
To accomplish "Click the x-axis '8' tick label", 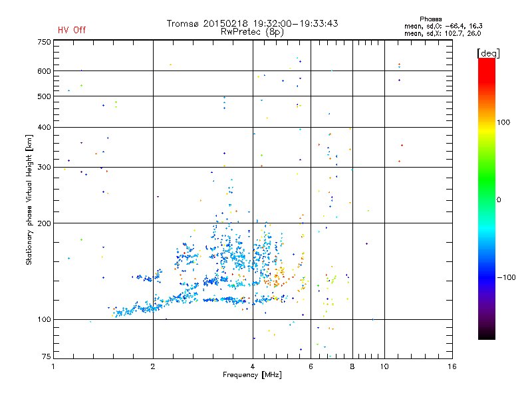I will pos(352,366).
